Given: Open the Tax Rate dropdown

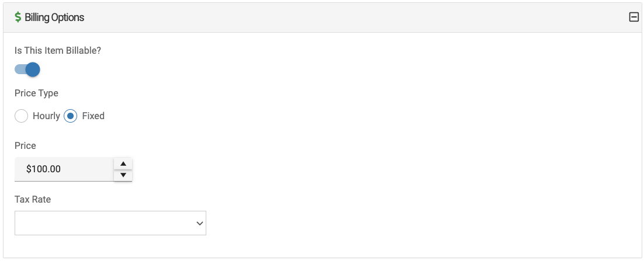Looking at the screenshot, I should 110,223.
